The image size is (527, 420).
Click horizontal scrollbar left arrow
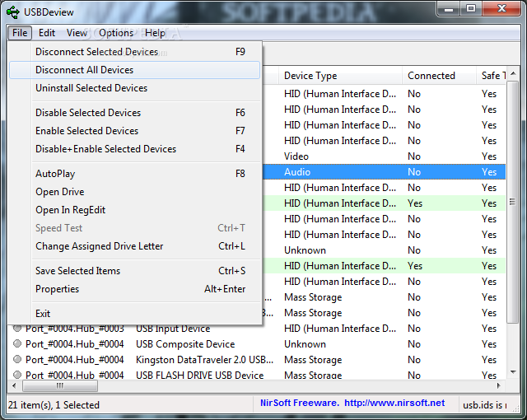[14, 385]
